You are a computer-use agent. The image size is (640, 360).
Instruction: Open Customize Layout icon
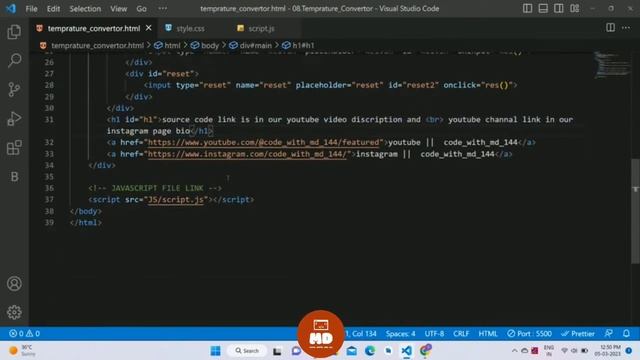coord(574,8)
